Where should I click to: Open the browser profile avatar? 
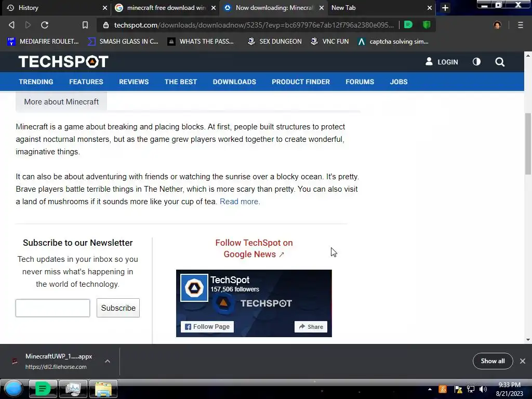497,25
